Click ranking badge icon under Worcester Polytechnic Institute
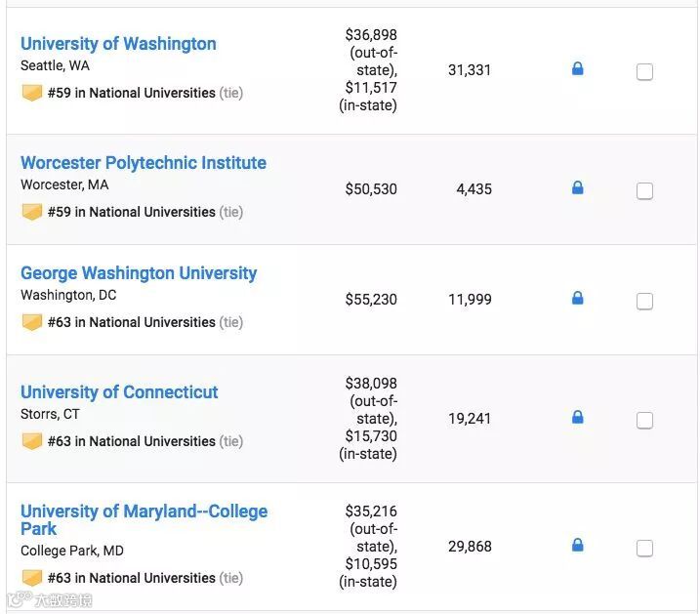The height and width of the screenshot is (614, 700). [x=32, y=212]
